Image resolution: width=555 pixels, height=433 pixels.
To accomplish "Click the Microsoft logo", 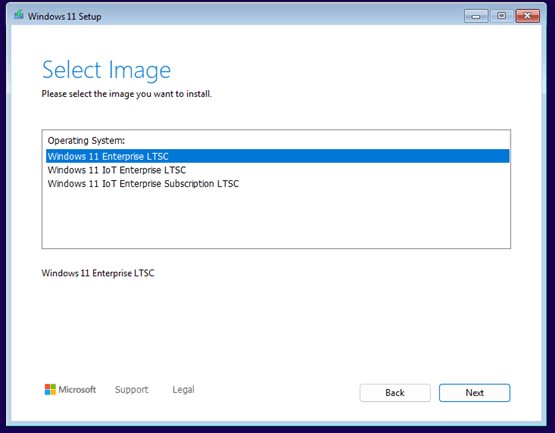I will [x=70, y=389].
